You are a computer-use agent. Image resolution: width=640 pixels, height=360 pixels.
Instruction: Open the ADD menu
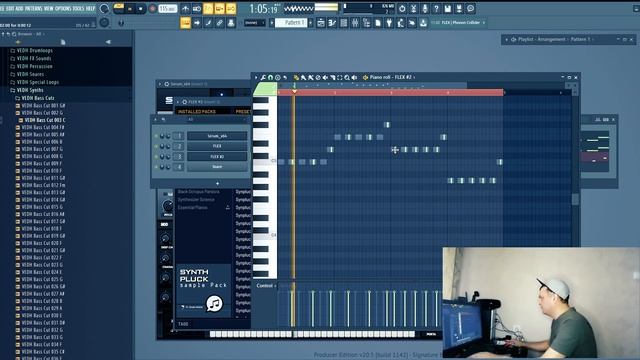(x=20, y=8)
